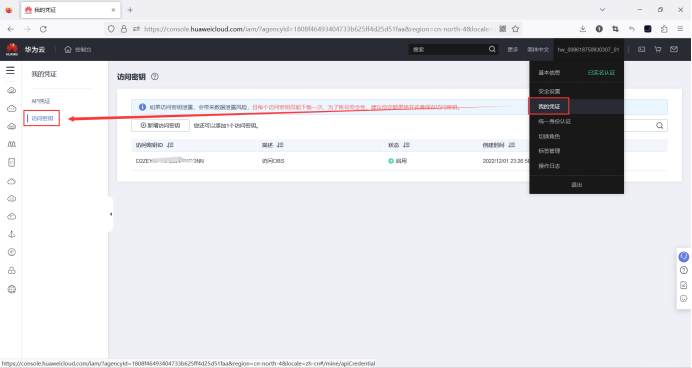The height and width of the screenshot is (368, 692).
Task: Select 基本信息 in the account menu
Action: [x=549, y=72]
